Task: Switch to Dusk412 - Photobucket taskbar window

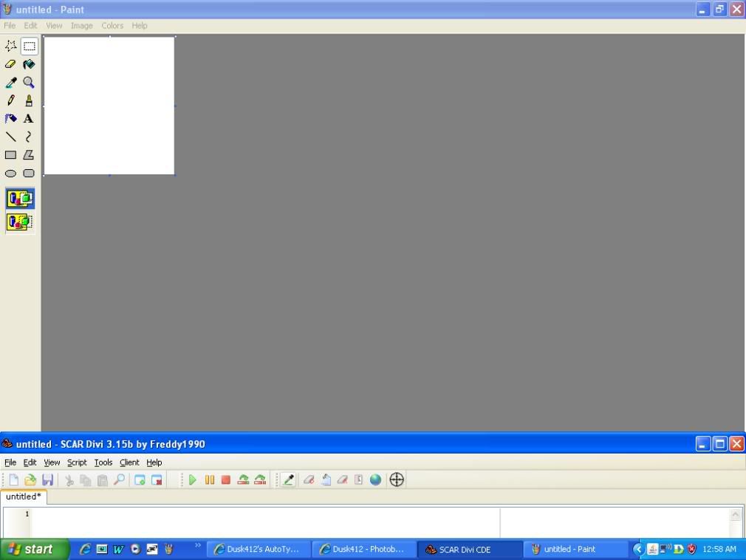Action: click(x=362, y=549)
